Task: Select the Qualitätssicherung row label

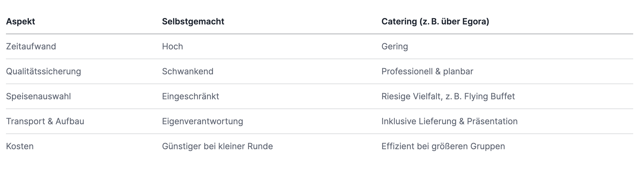Action: (44, 72)
